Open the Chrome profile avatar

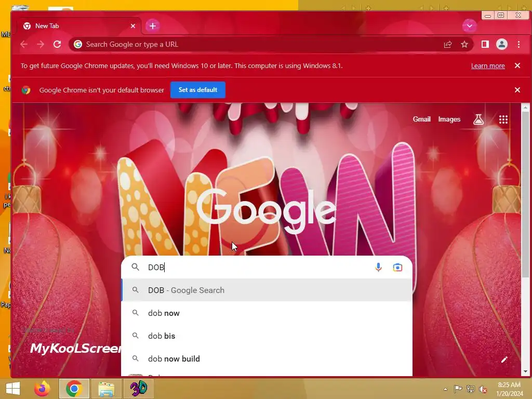[x=502, y=45]
